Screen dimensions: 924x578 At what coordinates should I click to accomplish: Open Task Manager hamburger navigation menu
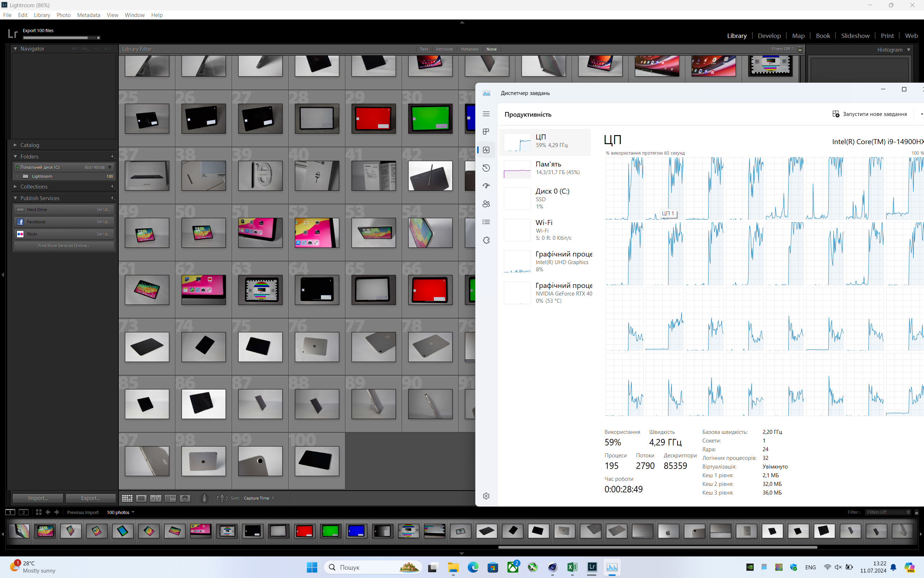(x=486, y=114)
